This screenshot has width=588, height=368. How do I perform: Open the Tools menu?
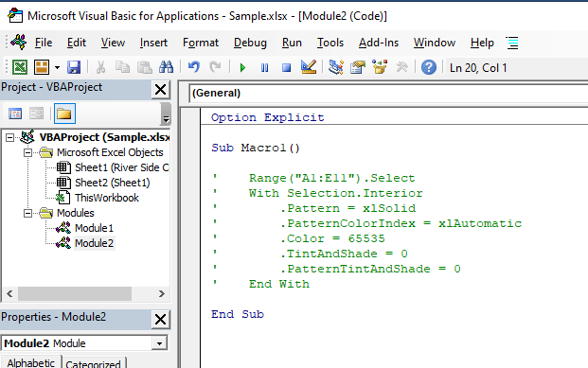330,43
